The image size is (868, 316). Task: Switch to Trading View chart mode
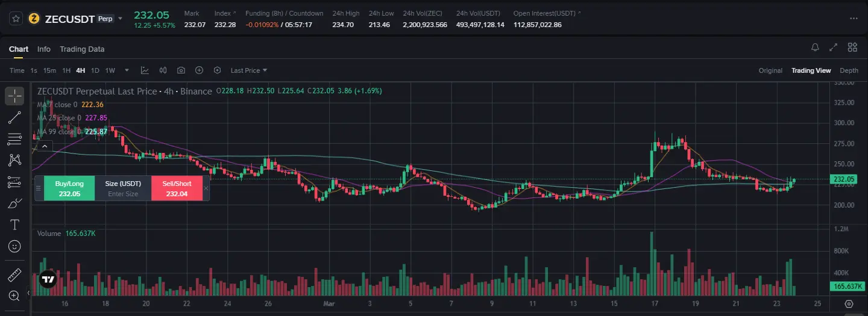[811, 70]
